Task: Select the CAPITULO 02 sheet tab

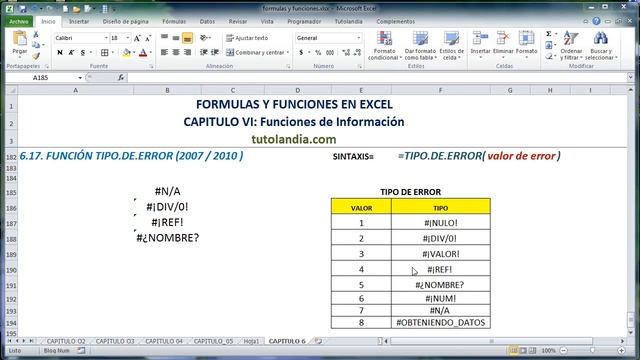Action: (x=66, y=341)
